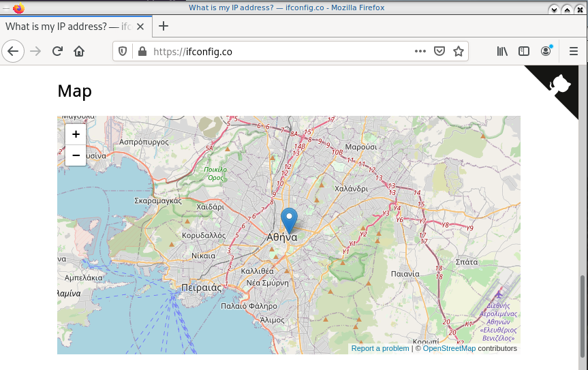Viewport: 588px width, 370px height.
Task: Go to the Firefox Home page
Action: 79,51
